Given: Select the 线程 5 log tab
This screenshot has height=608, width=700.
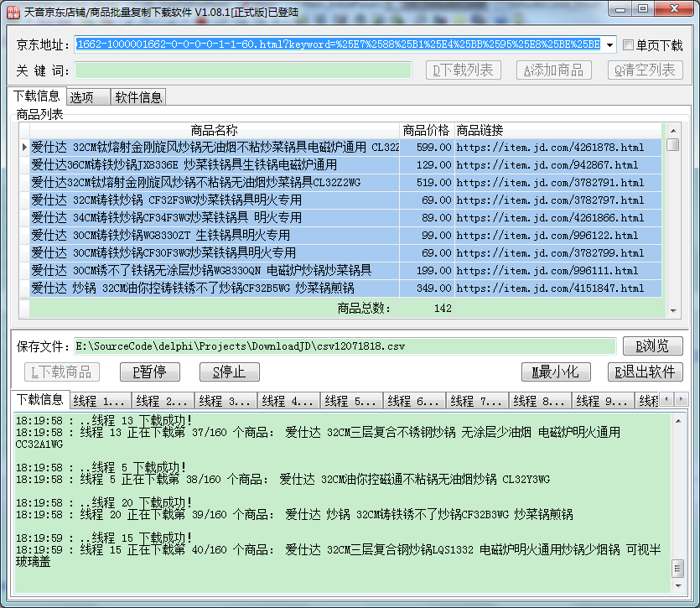Looking at the screenshot, I should (351, 401).
